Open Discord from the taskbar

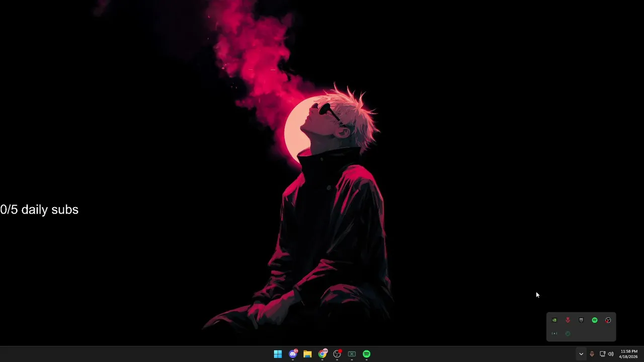pyautogui.click(x=293, y=354)
